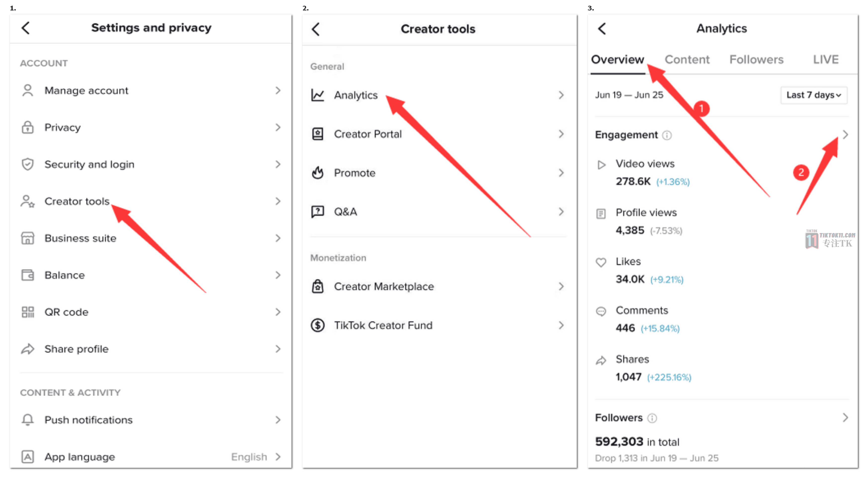Click the Video views play icon

click(601, 165)
